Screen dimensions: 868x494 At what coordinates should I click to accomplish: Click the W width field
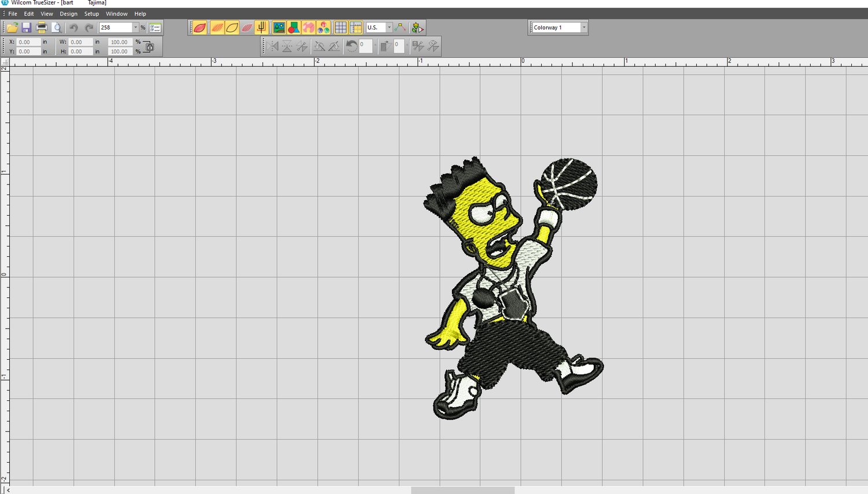(80, 42)
